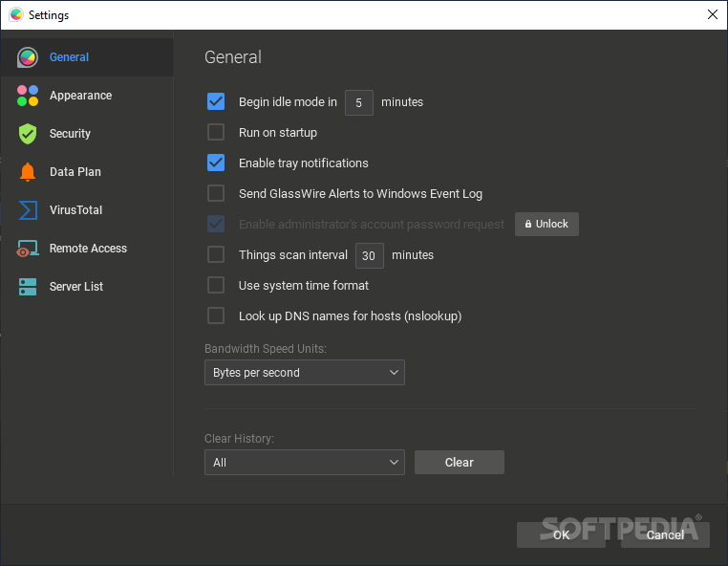728x566 pixels.
Task: Confirm settings with OK
Action: (x=561, y=534)
